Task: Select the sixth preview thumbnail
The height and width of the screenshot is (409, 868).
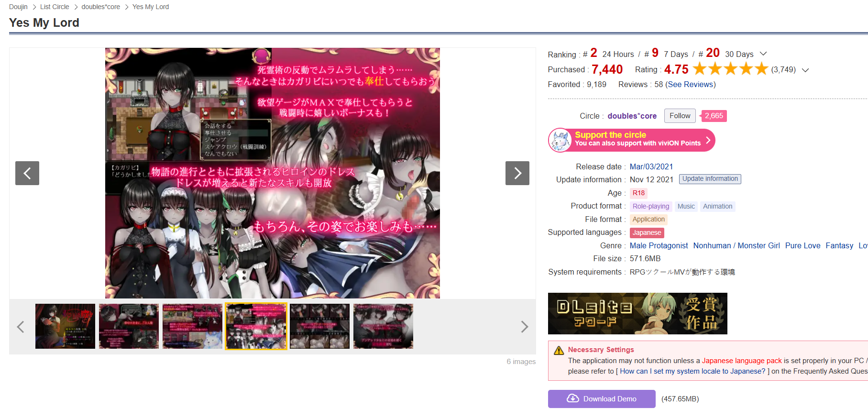Action: 383,326
